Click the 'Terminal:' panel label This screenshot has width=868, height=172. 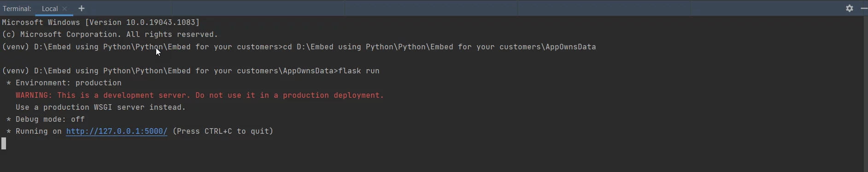click(x=17, y=8)
